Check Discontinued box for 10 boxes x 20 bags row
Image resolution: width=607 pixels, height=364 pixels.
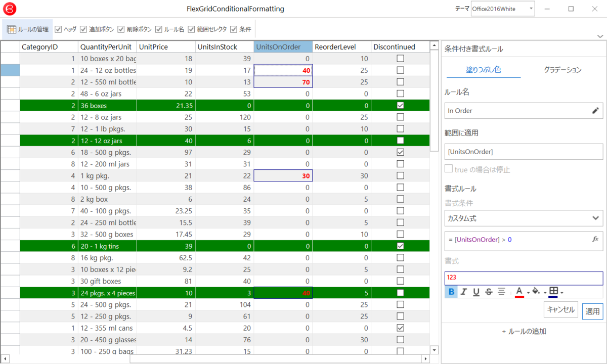click(x=400, y=59)
